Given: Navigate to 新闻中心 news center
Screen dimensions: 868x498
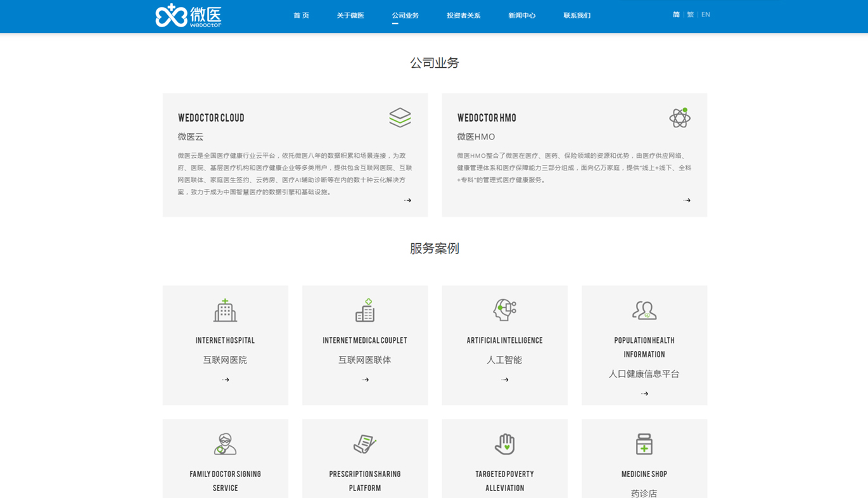Looking at the screenshot, I should pyautogui.click(x=521, y=15).
